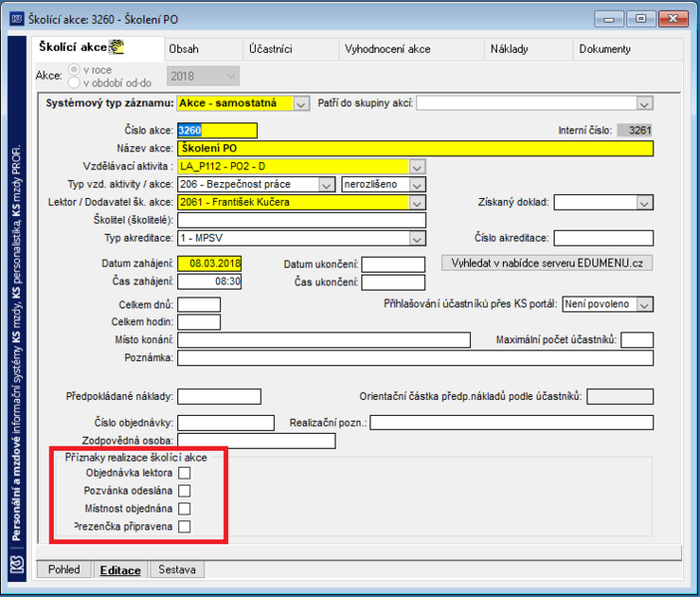Minimize the Školící akce window
This screenshot has height=597, width=700.
coord(609,19)
